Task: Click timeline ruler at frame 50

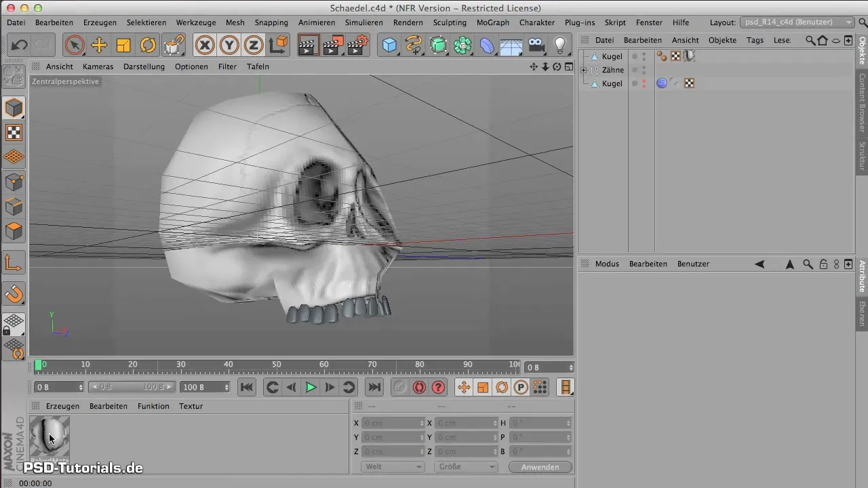Action: [277, 365]
